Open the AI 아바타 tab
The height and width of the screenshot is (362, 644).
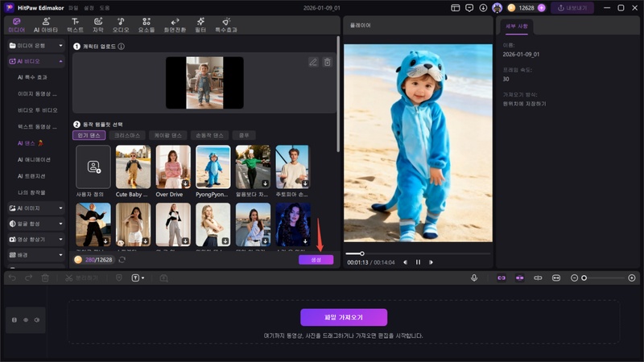tap(46, 25)
